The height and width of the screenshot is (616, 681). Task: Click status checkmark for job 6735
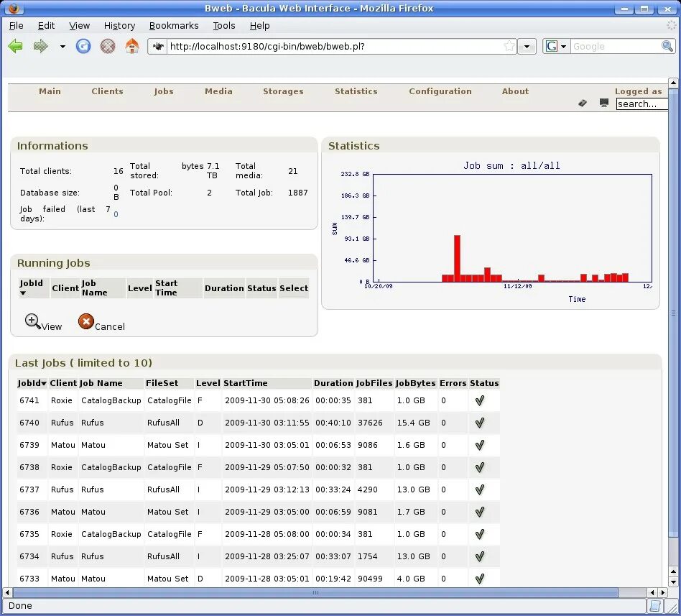[x=479, y=534]
